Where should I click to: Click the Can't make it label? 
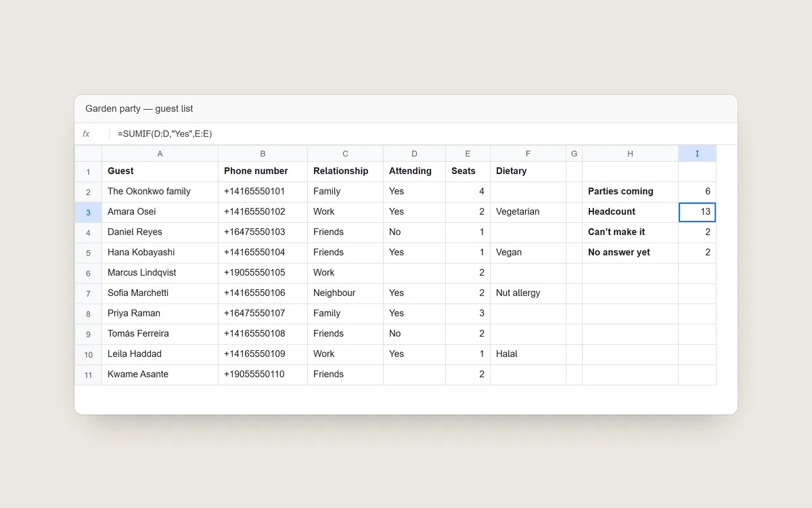[630, 232]
